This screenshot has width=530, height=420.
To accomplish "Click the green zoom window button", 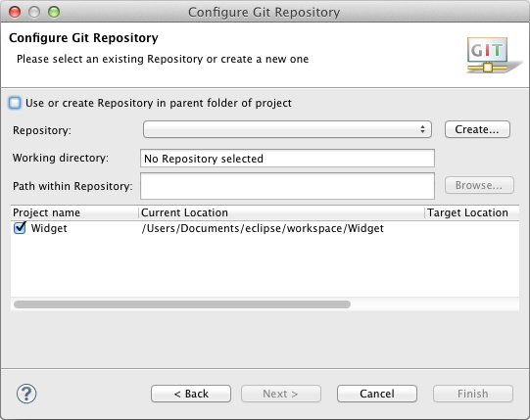I will (x=54, y=12).
